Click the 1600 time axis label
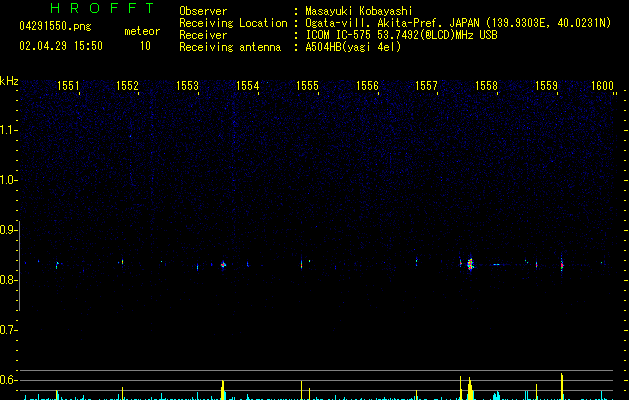 click(603, 86)
